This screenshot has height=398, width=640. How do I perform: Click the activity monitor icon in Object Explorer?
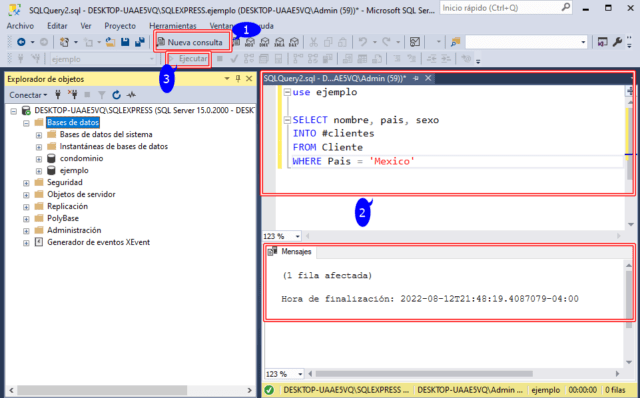coord(131,95)
